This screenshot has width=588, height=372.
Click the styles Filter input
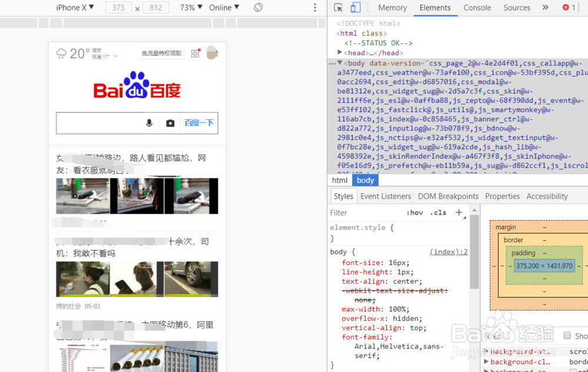[364, 213]
